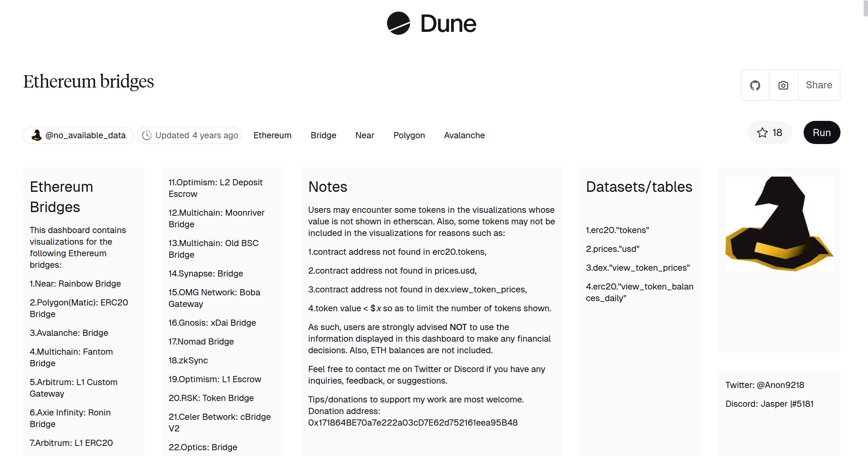Open the dashboard's GitHub icon
The height and width of the screenshot is (456, 868).
755,85
